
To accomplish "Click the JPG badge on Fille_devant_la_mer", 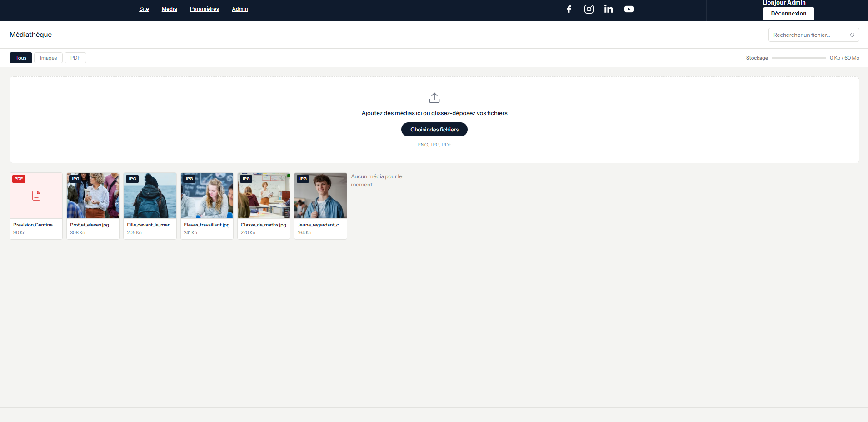I will (x=132, y=179).
